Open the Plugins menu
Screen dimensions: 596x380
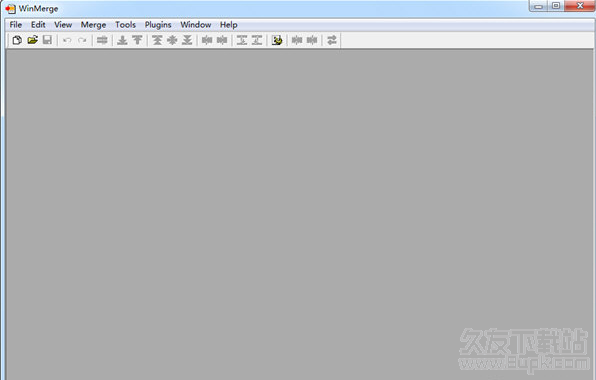click(x=158, y=25)
